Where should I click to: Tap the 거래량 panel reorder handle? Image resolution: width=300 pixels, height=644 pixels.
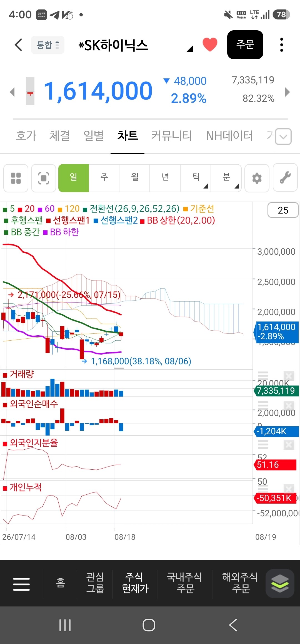click(263, 375)
